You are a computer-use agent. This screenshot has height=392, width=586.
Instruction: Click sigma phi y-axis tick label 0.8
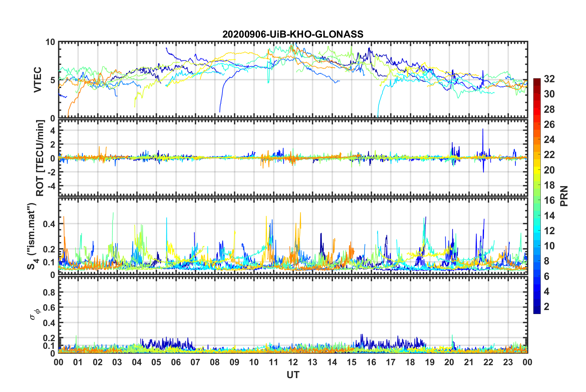click(x=49, y=292)
